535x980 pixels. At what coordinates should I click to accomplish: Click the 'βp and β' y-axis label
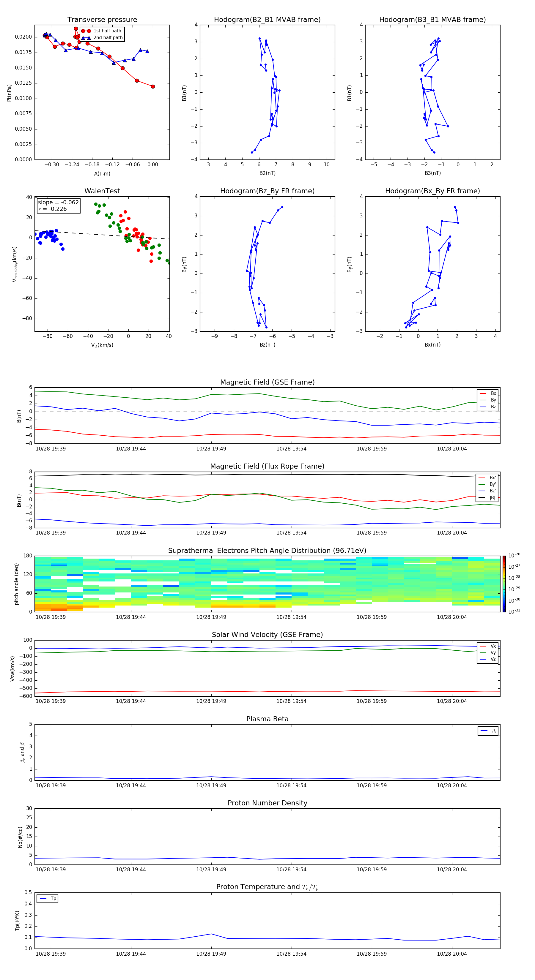tap(22, 752)
